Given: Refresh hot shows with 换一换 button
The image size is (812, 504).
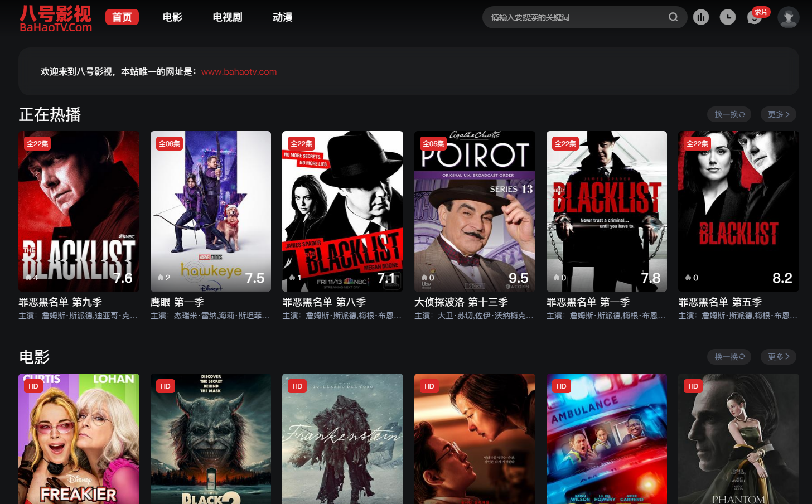Looking at the screenshot, I should pos(729,114).
